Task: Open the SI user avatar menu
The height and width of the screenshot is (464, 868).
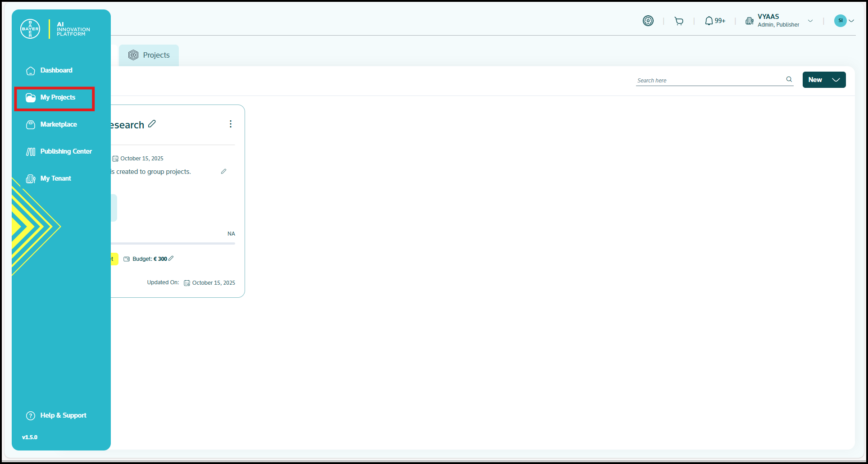Action: 844,21
